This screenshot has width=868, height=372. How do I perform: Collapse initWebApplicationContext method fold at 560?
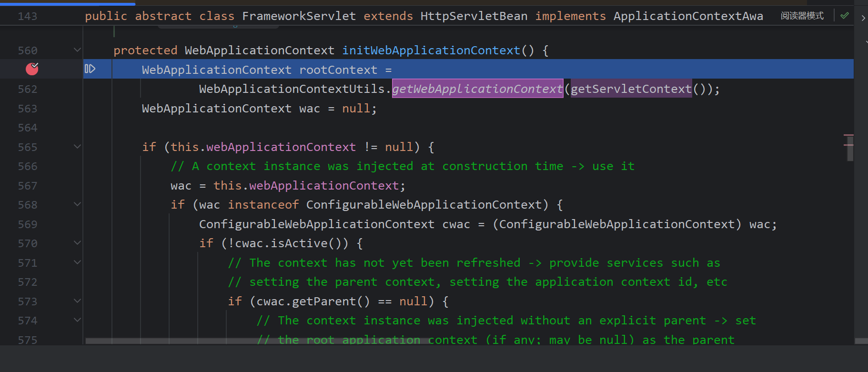point(77,50)
